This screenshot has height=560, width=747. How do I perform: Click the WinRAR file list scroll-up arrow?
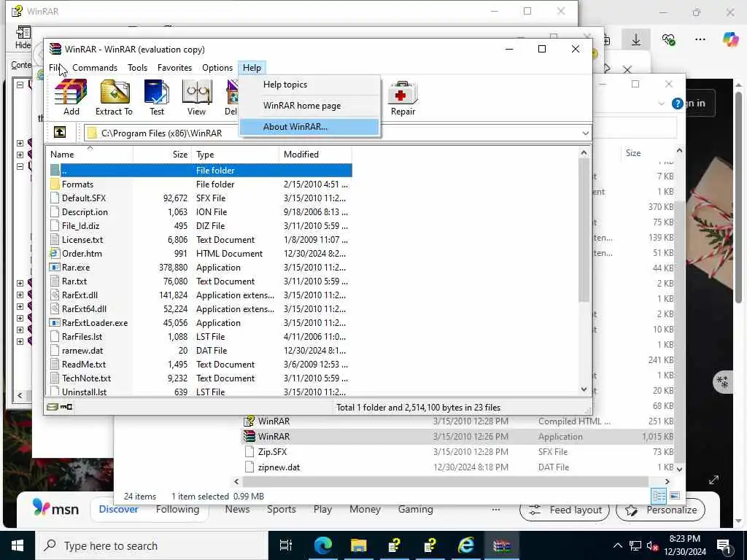point(584,153)
